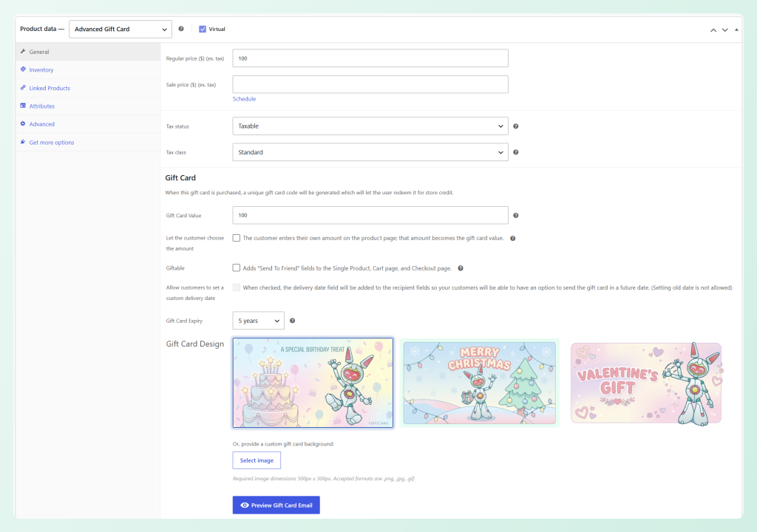
Task: Open the Tax class Standard dropdown
Action: coord(370,152)
